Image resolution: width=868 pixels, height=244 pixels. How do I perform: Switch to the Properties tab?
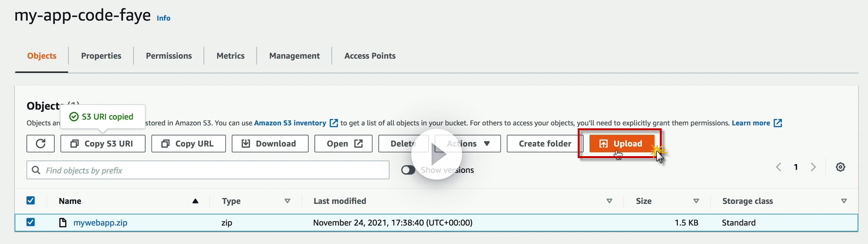pyautogui.click(x=101, y=56)
